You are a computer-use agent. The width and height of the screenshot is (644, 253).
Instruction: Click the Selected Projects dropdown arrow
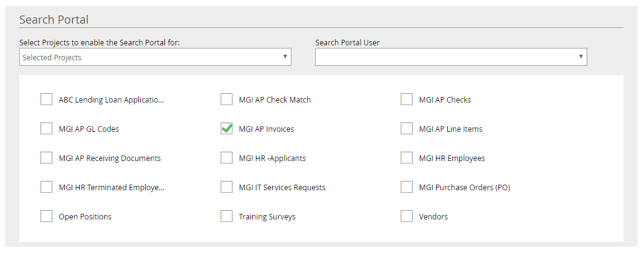[x=285, y=57]
